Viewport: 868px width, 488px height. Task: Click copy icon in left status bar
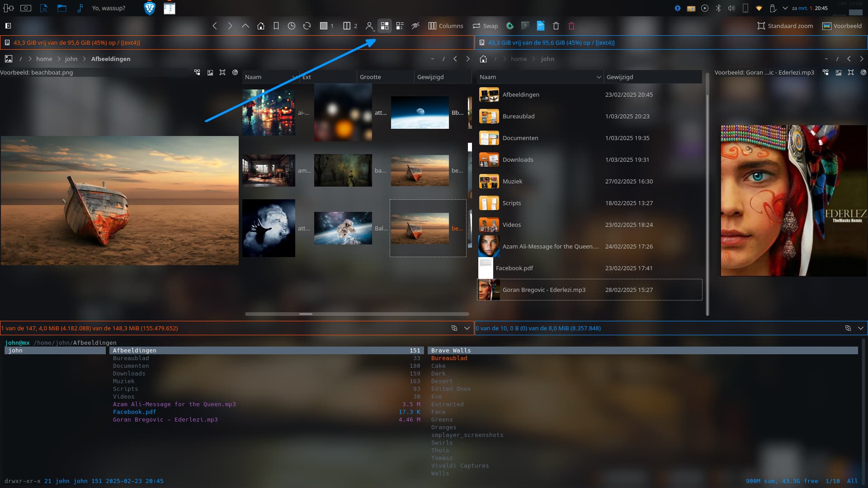pyautogui.click(x=454, y=328)
